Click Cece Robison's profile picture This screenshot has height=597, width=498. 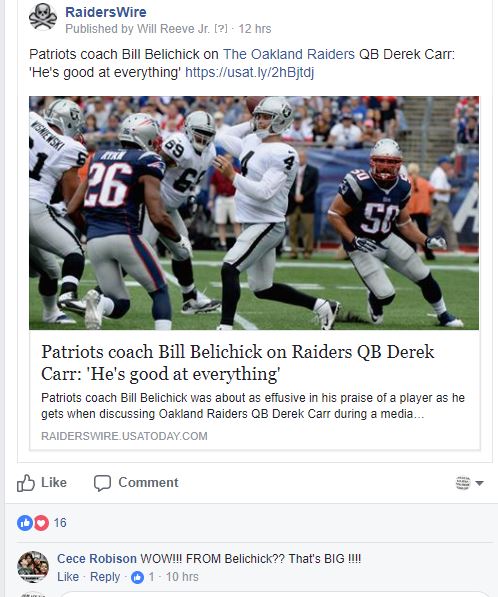(x=33, y=567)
